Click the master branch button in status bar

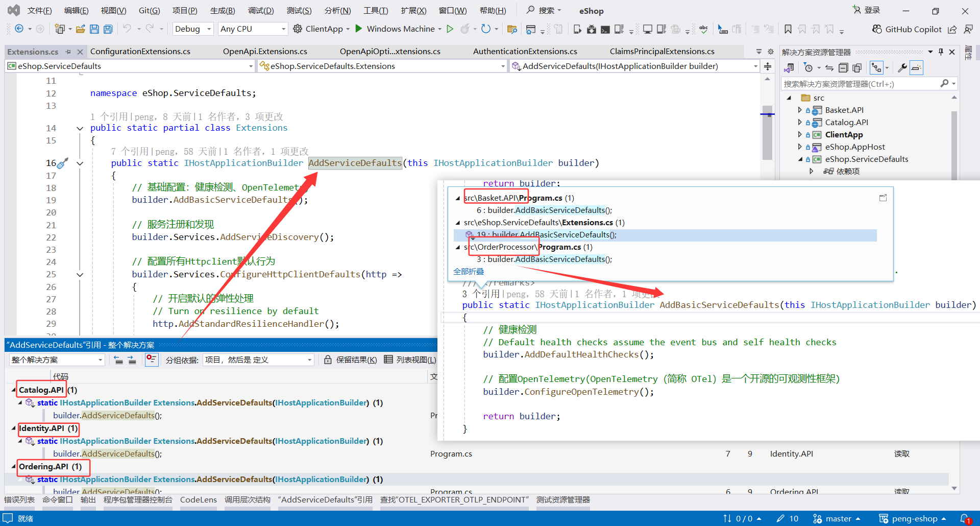coord(837,518)
